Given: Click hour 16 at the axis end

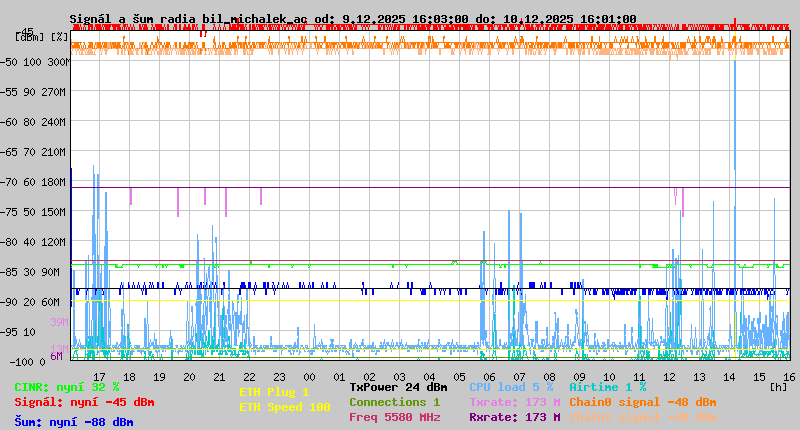Looking at the screenshot, I should (x=788, y=377).
